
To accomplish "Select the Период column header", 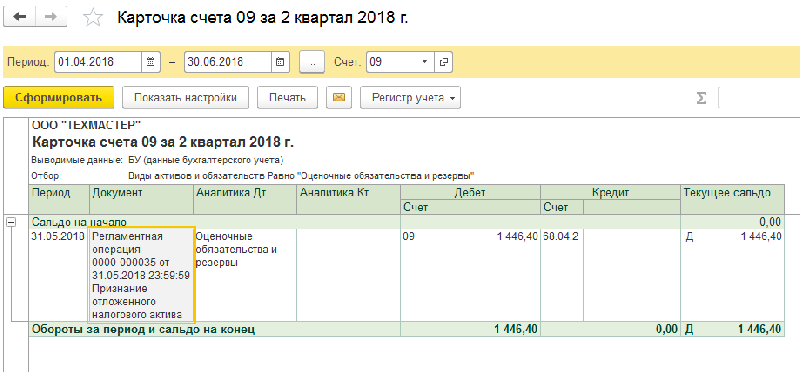I will click(x=60, y=199).
